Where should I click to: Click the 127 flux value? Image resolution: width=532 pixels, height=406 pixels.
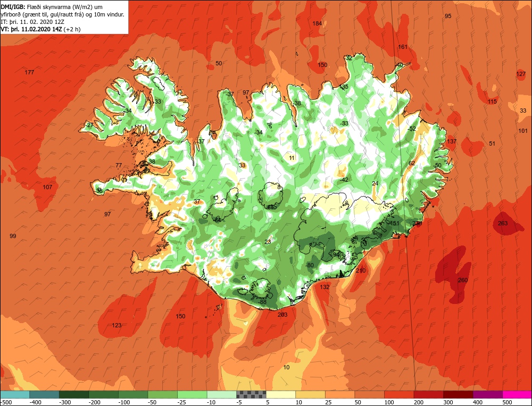521,74
